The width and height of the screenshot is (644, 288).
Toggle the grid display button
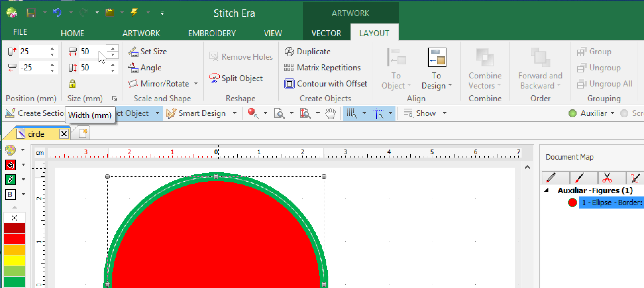coord(351,113)
